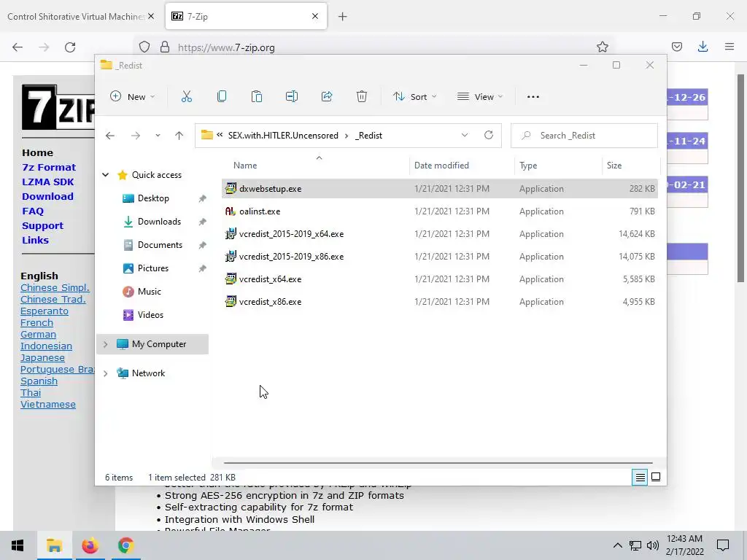Expand the Network tree node
The width and height of the screenshot is (747, 560).
pyautogui.click(x=105, y=373)
